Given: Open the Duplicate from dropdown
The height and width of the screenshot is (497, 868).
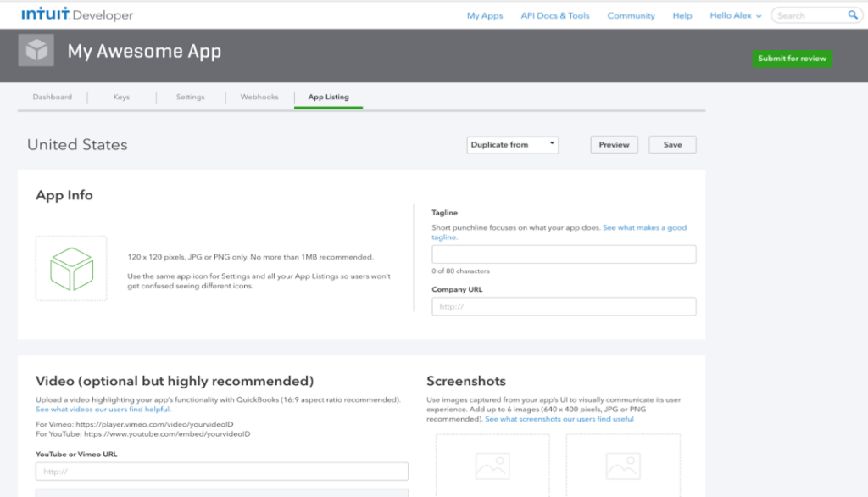Looking at the screenshot, I should click(513, 145).
